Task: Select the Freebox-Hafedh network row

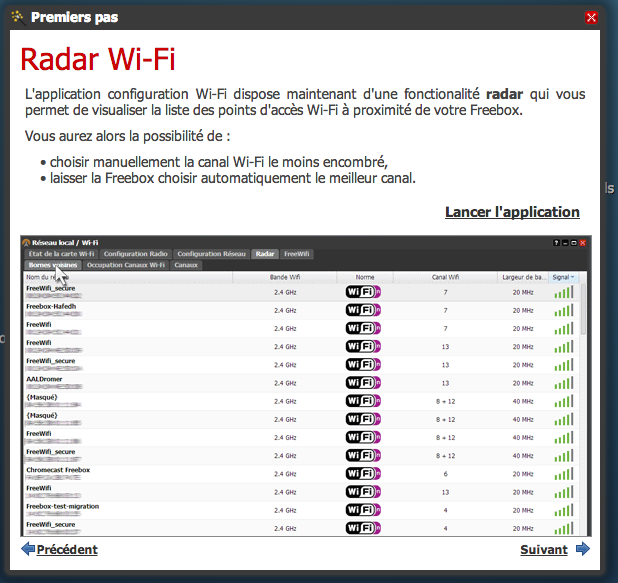Action: [x=302, y=310]
